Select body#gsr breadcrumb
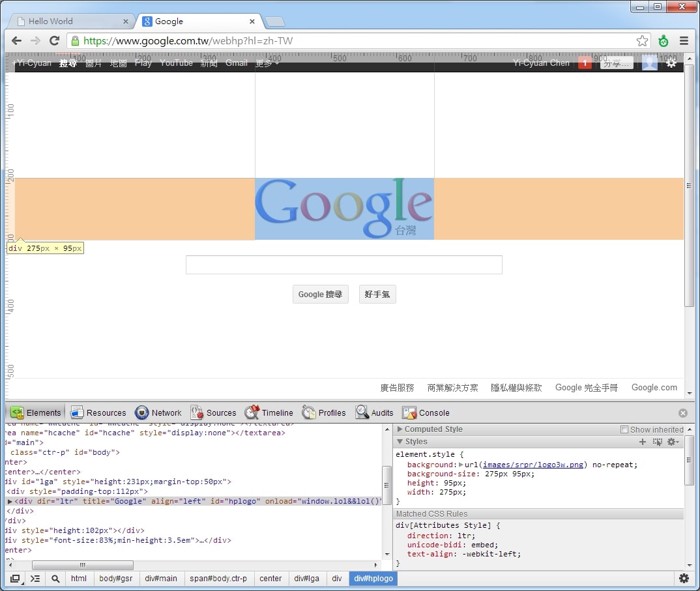The width and height of the screenshot is (700, 591). 115,579
